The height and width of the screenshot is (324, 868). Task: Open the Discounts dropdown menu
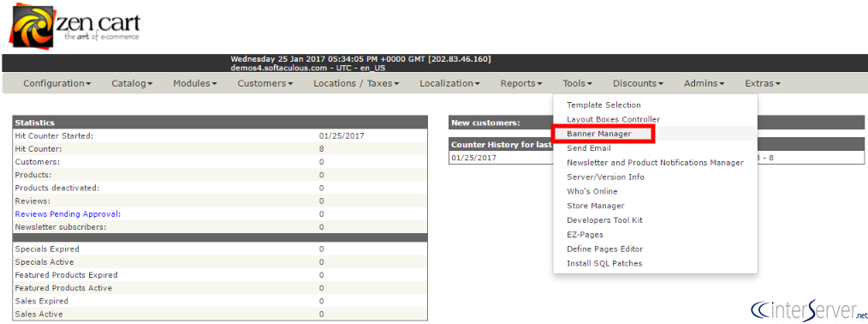click(638, 84)
